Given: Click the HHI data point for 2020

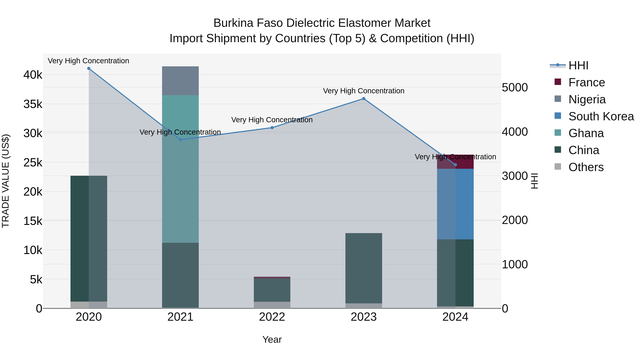Looking at the screenshot, I should (x=89, y=68).
